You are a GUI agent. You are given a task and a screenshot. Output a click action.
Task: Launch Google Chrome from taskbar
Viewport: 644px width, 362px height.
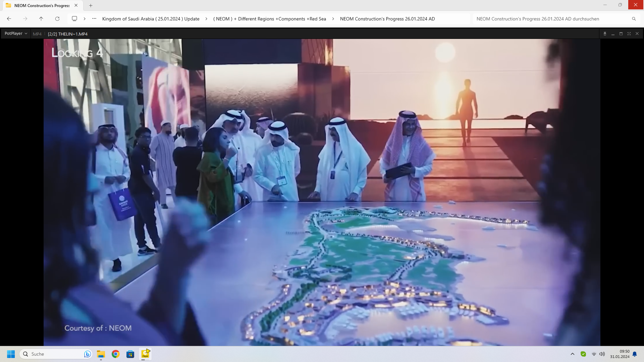[x=116, y=354]
